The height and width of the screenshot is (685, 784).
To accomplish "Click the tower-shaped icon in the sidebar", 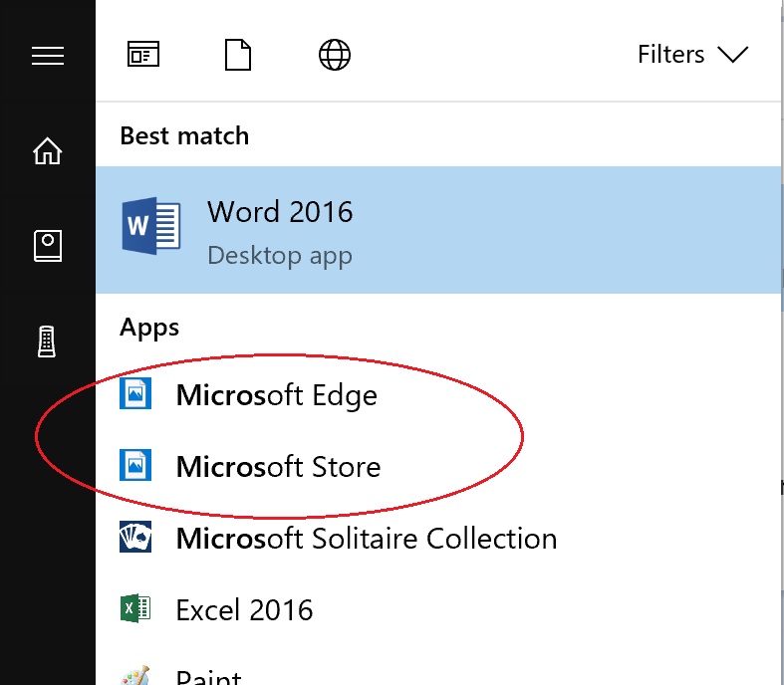I will [x=47, y=342].
